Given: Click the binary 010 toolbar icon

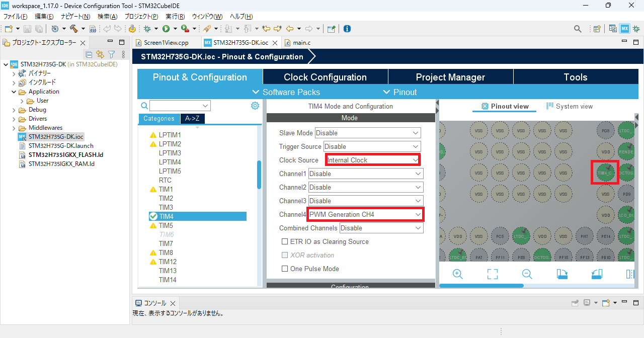Looking at the screenshot, I should [x=93, y=29].
